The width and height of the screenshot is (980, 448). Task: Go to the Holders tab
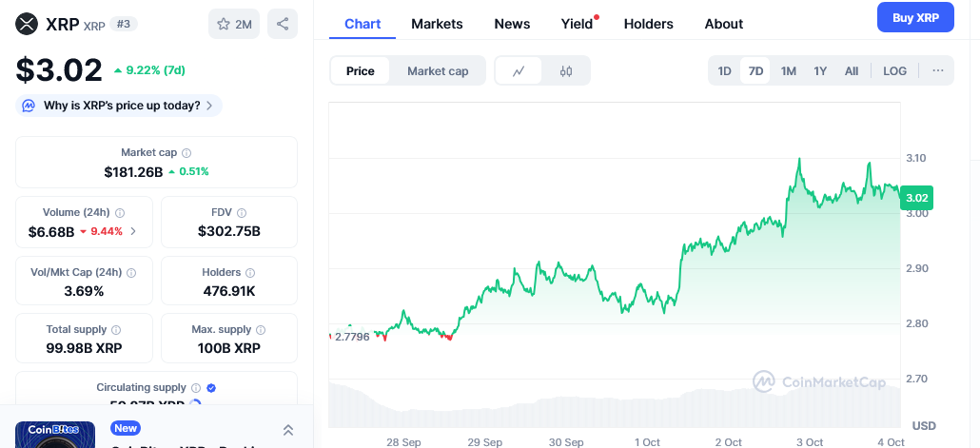pos(648,24)
